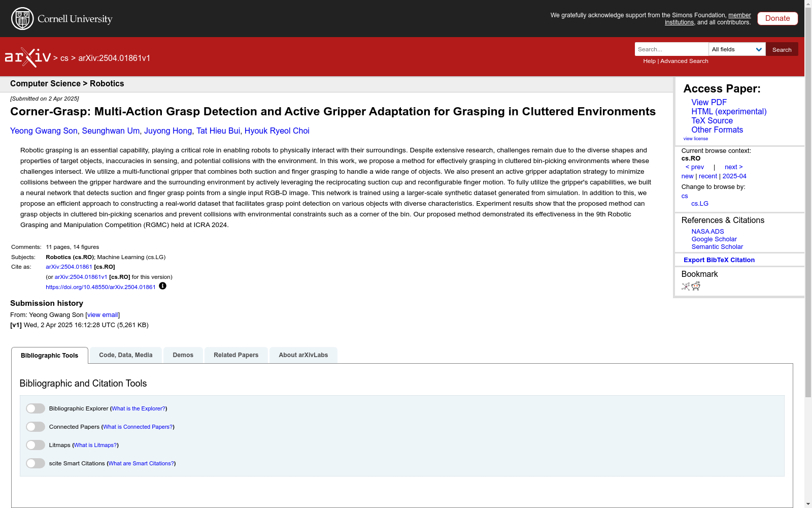Open author Yeong Gwang Son page
Screen dimensions: 812x508
44,131
